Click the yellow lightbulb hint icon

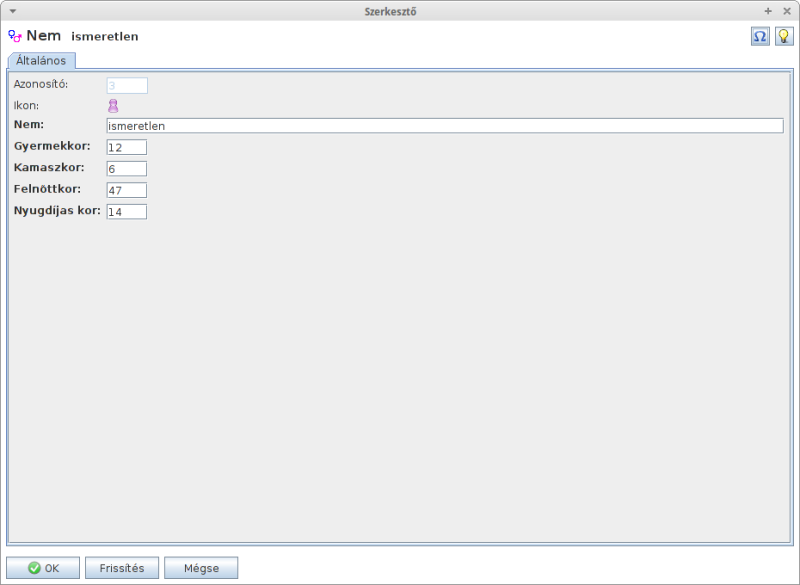pyautogui.click(x=784, y=36)
